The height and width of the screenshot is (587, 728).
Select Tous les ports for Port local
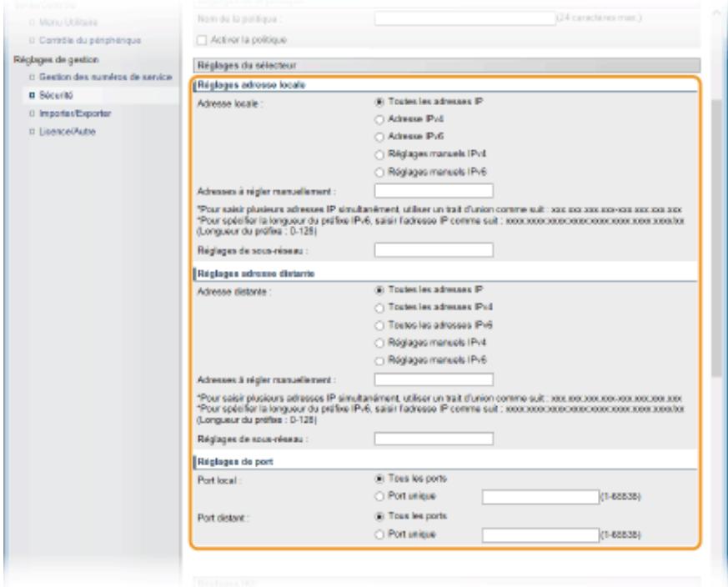coord(379,479)
